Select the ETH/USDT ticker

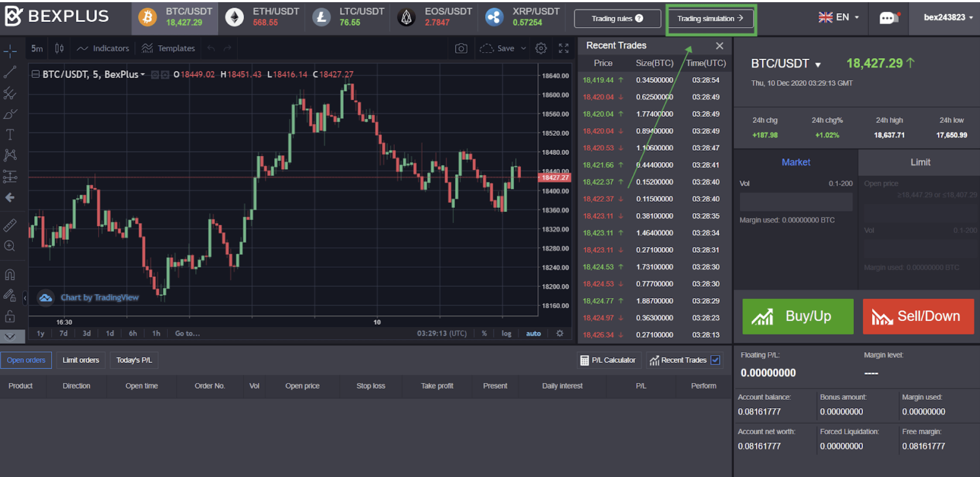(x=262, y=17)
